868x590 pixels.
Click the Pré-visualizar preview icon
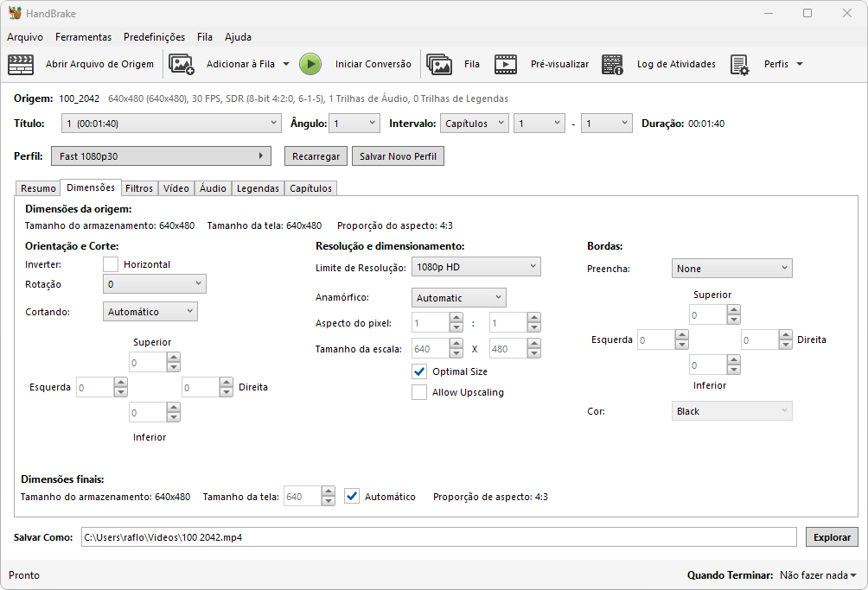(x=506, y=64)
